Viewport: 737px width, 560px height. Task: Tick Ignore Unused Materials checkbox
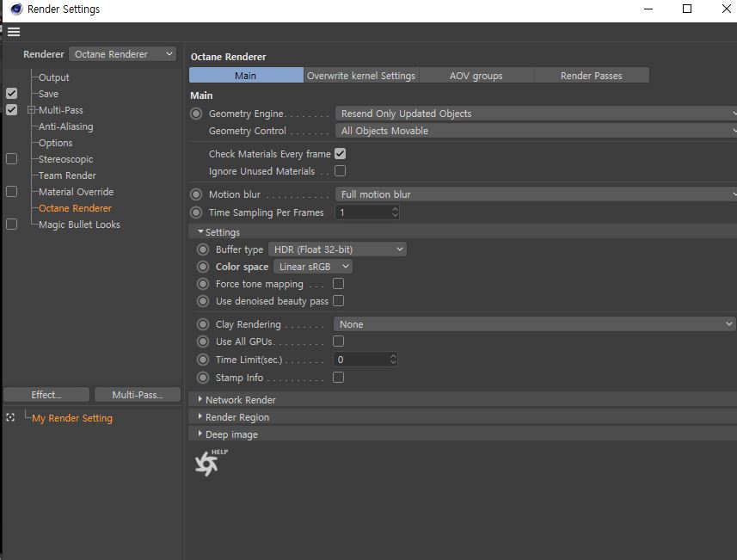tap(340, 171)
